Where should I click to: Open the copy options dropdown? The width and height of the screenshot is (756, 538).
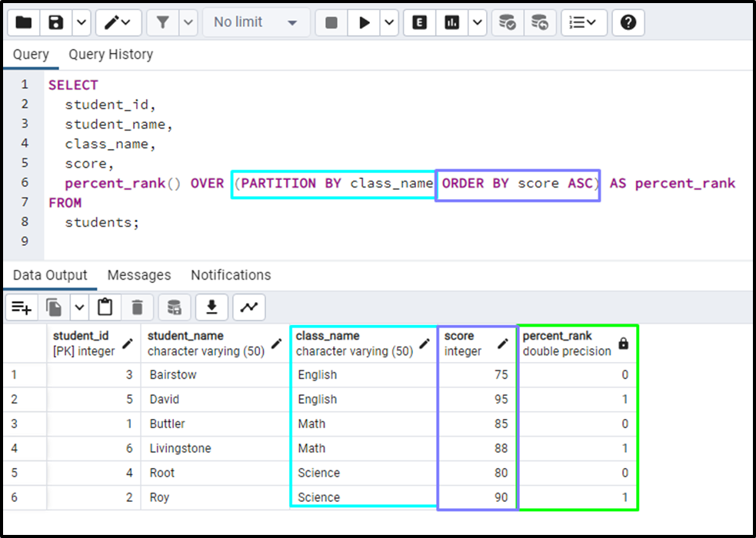pyautogui.click(x=80, y=307)
